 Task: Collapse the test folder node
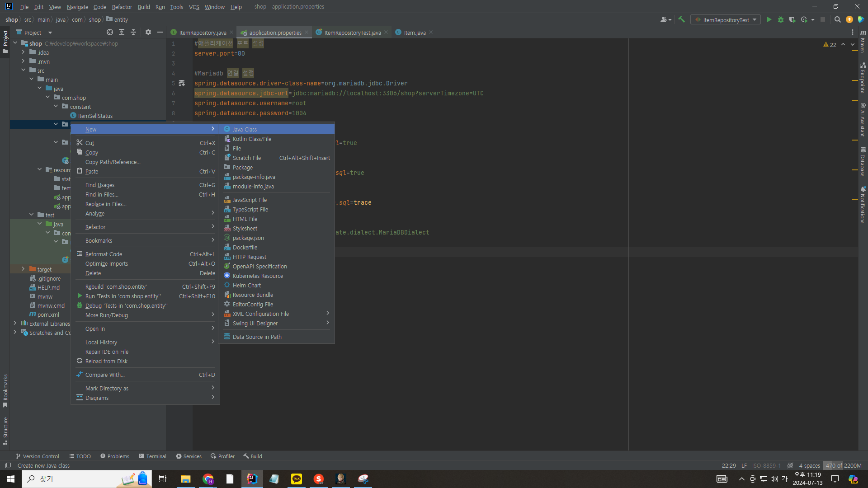31,215
